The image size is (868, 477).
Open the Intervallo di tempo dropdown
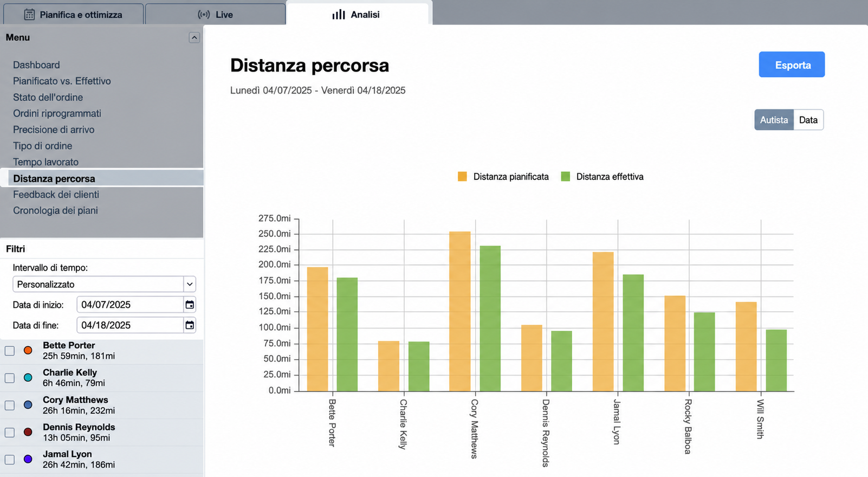(x=104, y=284)
